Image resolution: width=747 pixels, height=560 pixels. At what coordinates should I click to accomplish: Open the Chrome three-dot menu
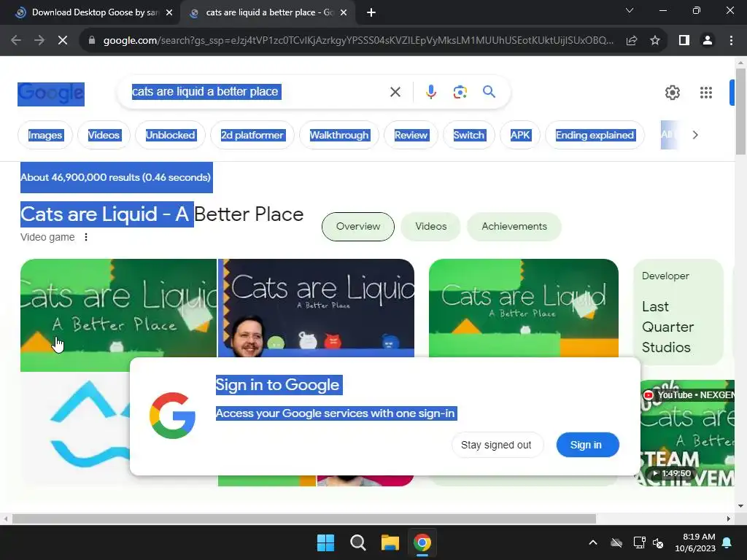[731, 41]
